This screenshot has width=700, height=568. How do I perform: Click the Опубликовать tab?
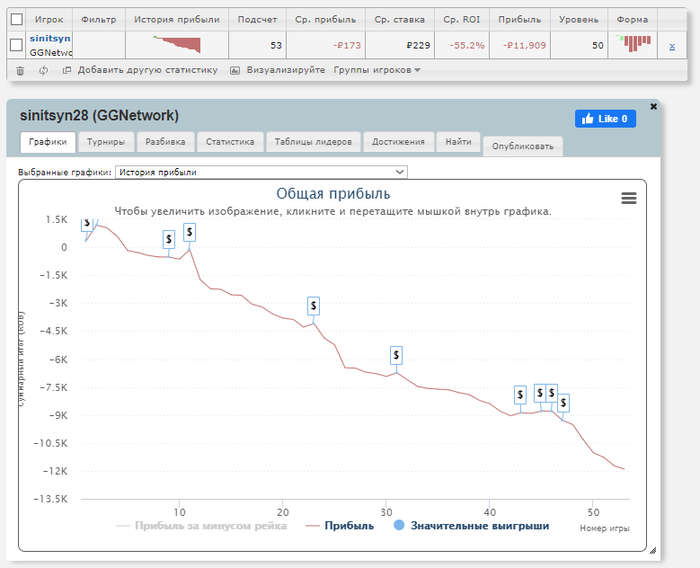[x=522, y=146]
